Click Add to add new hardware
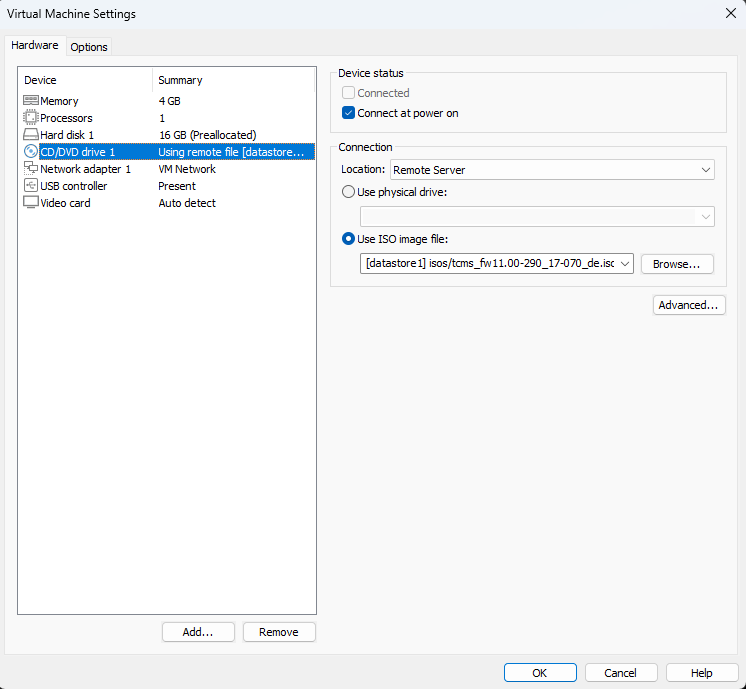Viewport: 746px width, 689px height. coord(198,632)
